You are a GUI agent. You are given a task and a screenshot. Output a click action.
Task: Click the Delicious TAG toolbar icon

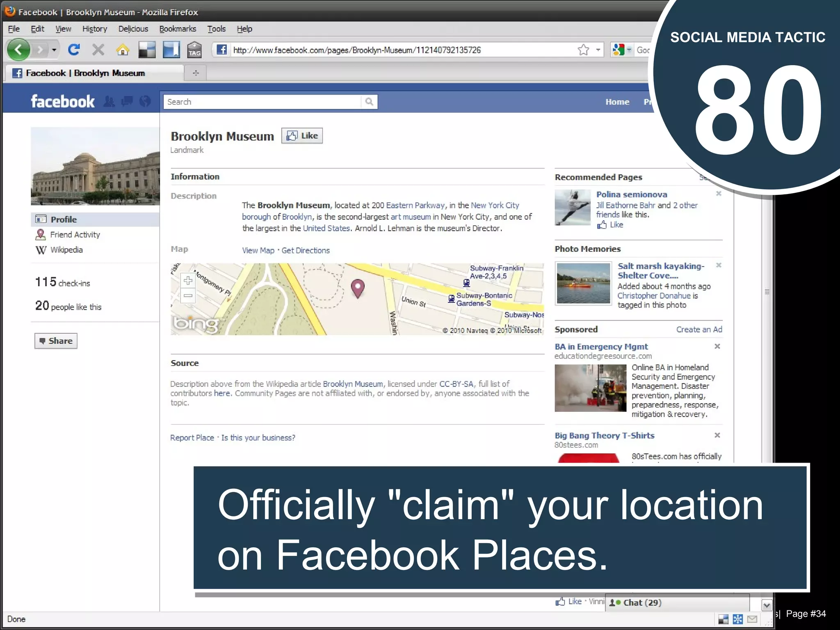pos(194,50)
